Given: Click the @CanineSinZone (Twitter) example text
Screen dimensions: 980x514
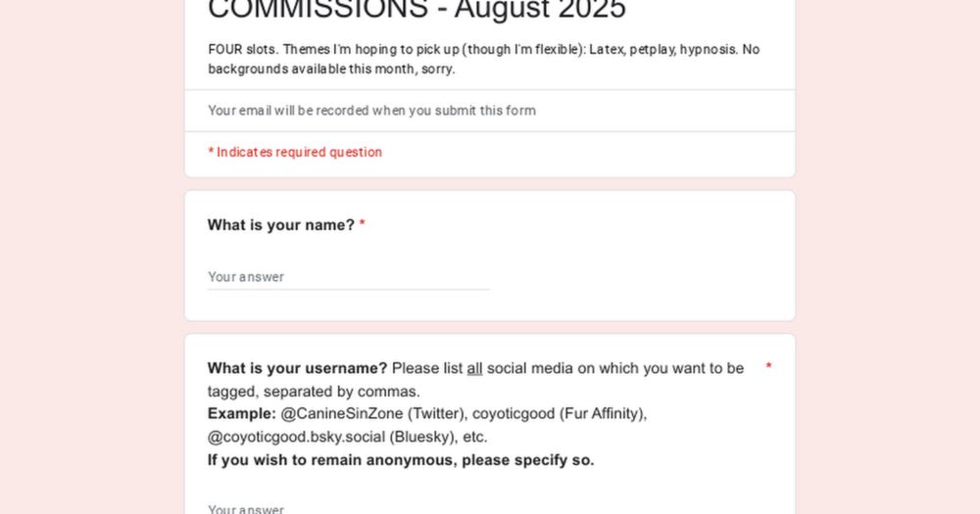Looking at the screenshot, I should tap(373, 413).
